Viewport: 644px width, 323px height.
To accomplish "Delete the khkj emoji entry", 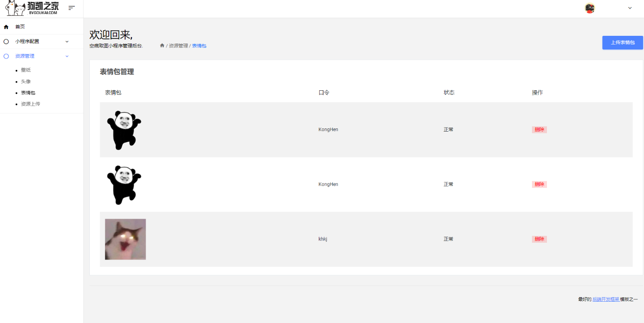I will click(539, 239).
